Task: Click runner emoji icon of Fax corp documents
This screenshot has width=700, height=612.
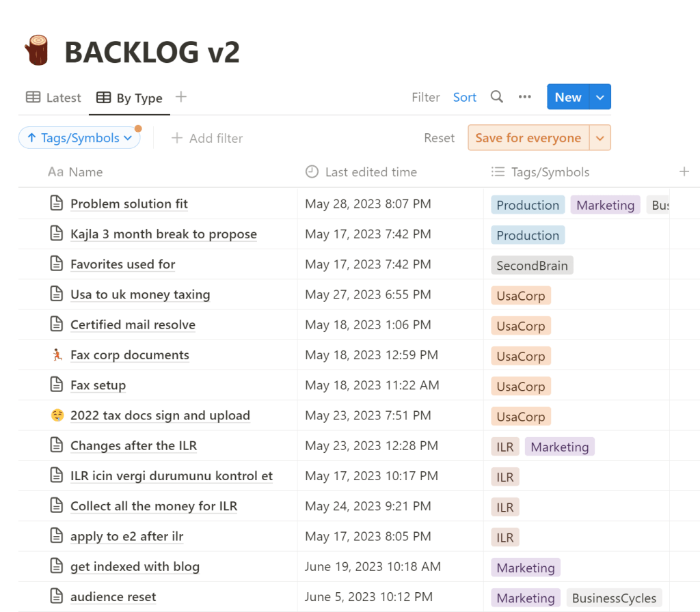Action: pyautogui.click(x=57, y=354)
